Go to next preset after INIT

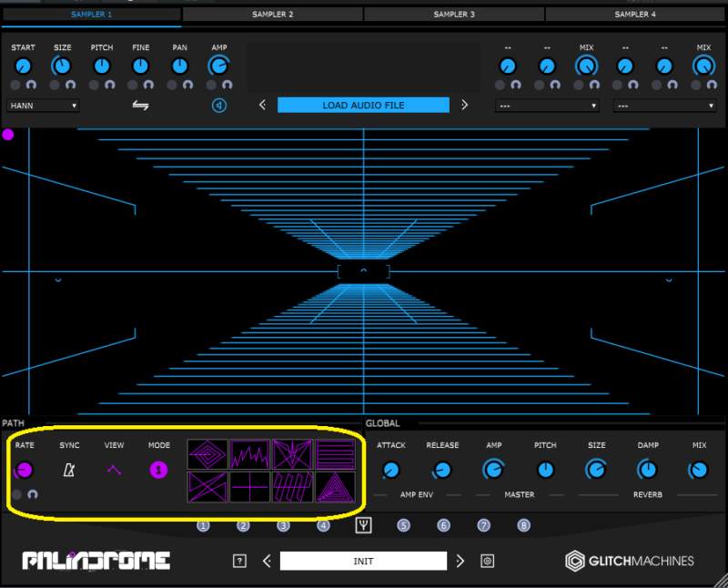click(x=460, y=561)
